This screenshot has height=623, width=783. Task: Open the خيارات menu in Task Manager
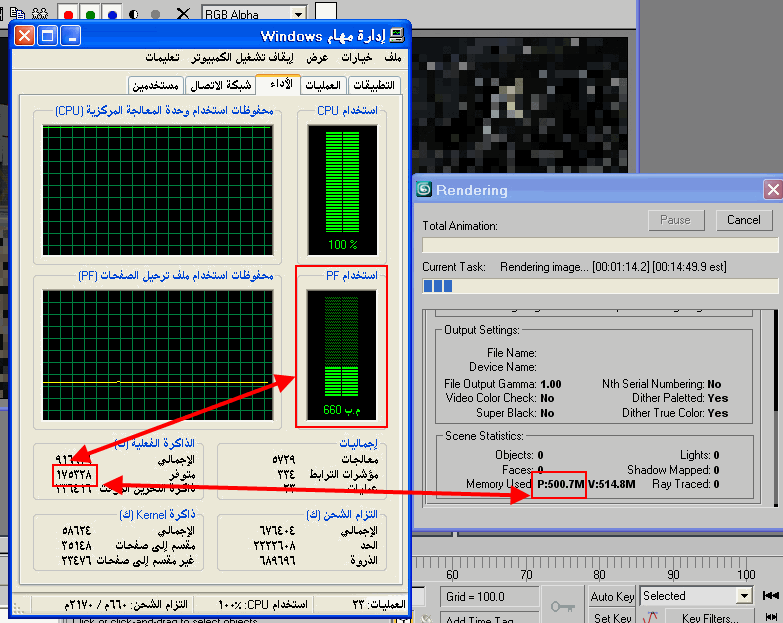click(x=357, y=57)
